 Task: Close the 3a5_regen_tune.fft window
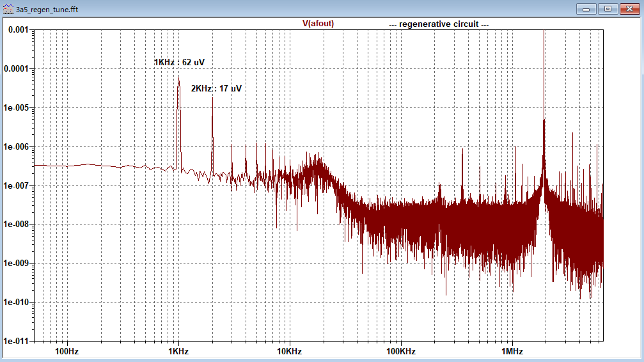tap(629, 9)
